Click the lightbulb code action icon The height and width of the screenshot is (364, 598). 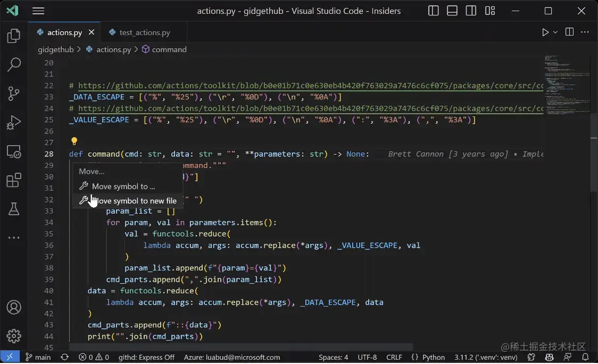(x=74, y=141)
